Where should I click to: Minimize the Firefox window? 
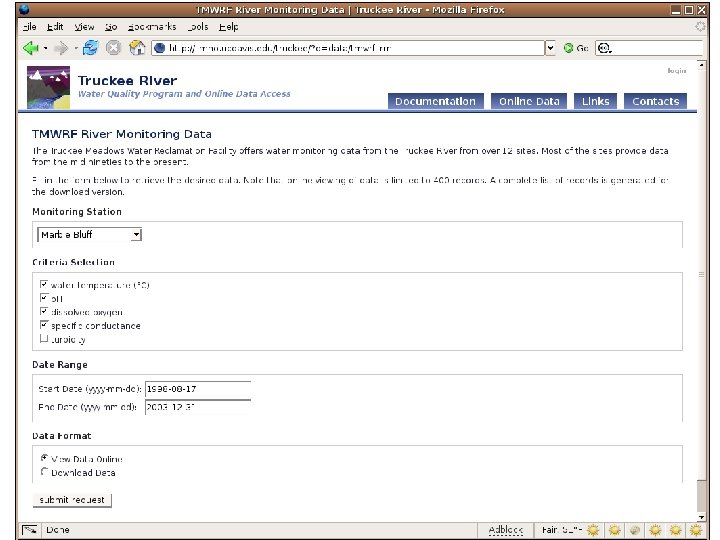click(x=675, y=10)
